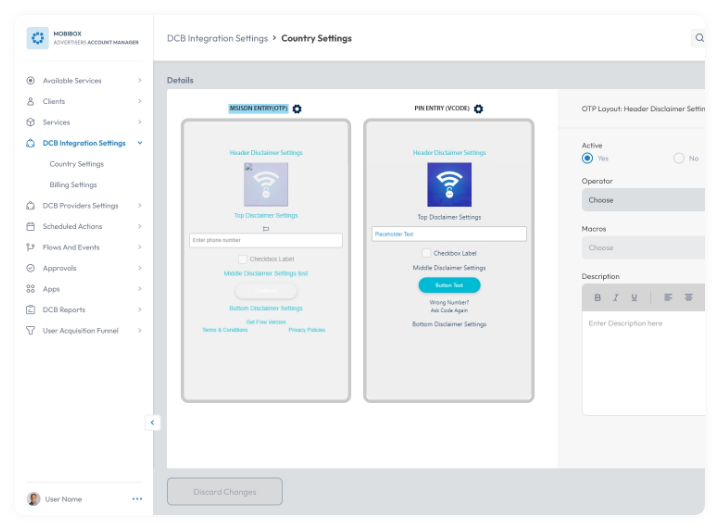
Task: Select the Active No radio button
Action: (679, 158)
